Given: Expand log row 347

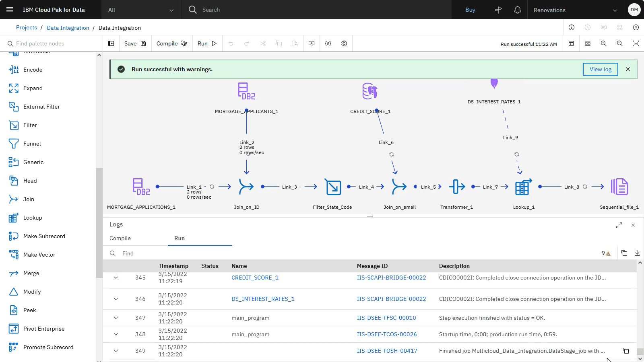Looking at the screenshot, I should [116, 318].
